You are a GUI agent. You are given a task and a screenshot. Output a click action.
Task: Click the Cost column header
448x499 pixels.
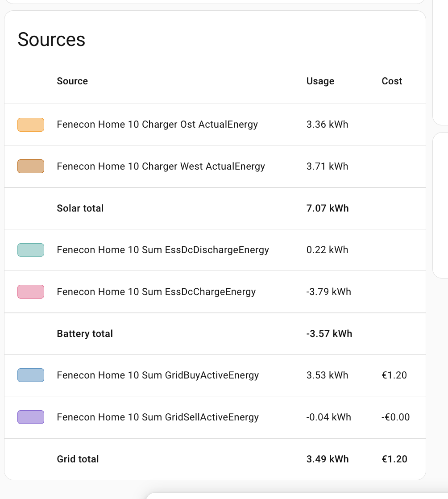coord(392,81)
